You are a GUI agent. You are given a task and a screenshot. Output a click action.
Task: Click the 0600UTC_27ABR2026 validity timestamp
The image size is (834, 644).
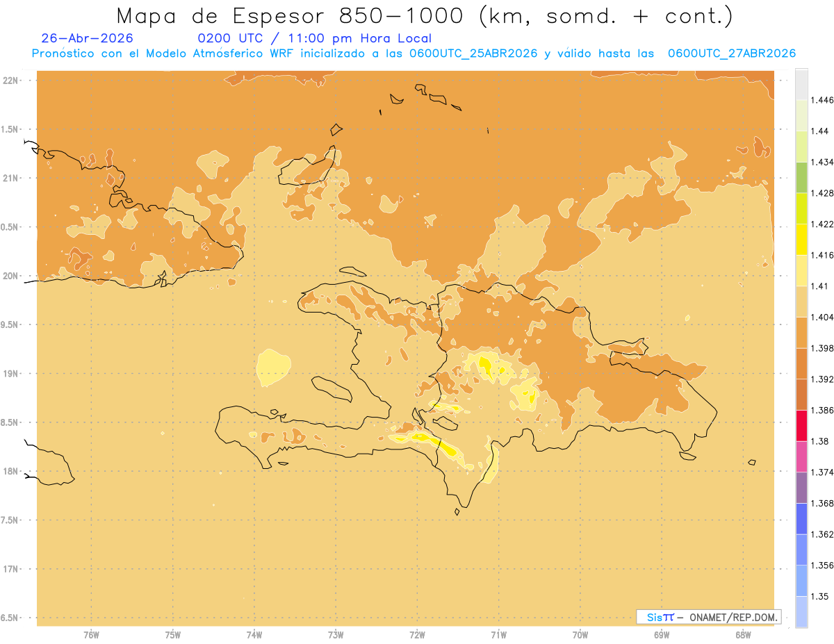coord(731,53)
